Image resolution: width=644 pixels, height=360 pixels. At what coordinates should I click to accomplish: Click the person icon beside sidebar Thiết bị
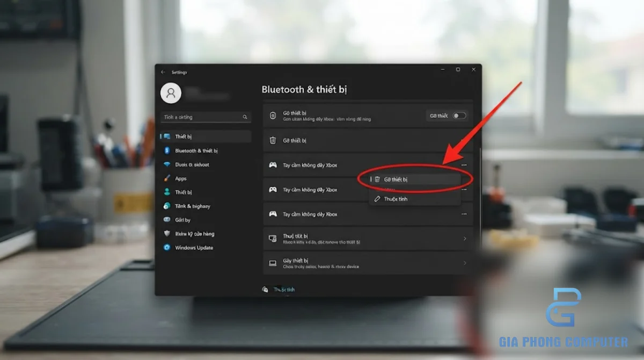[167, 192]
